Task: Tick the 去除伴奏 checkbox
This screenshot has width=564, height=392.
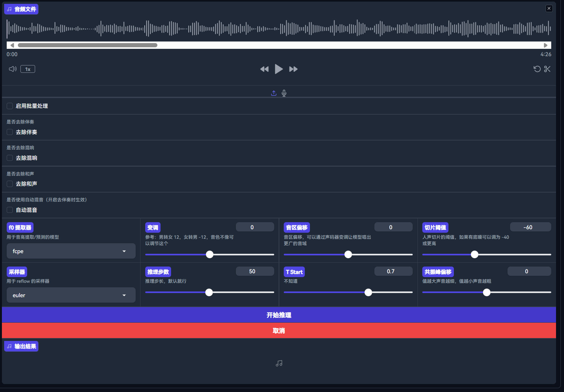Action: 10,132
